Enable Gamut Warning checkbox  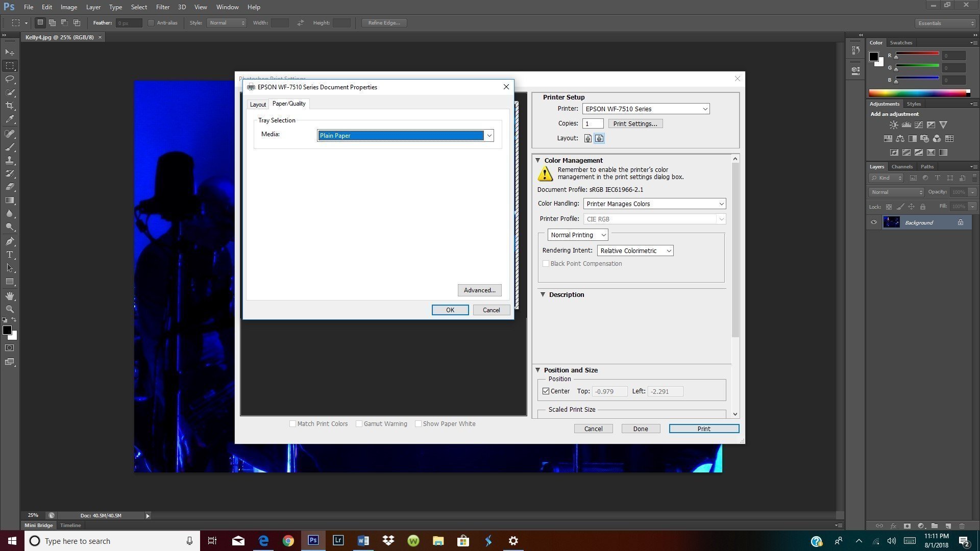359,424
